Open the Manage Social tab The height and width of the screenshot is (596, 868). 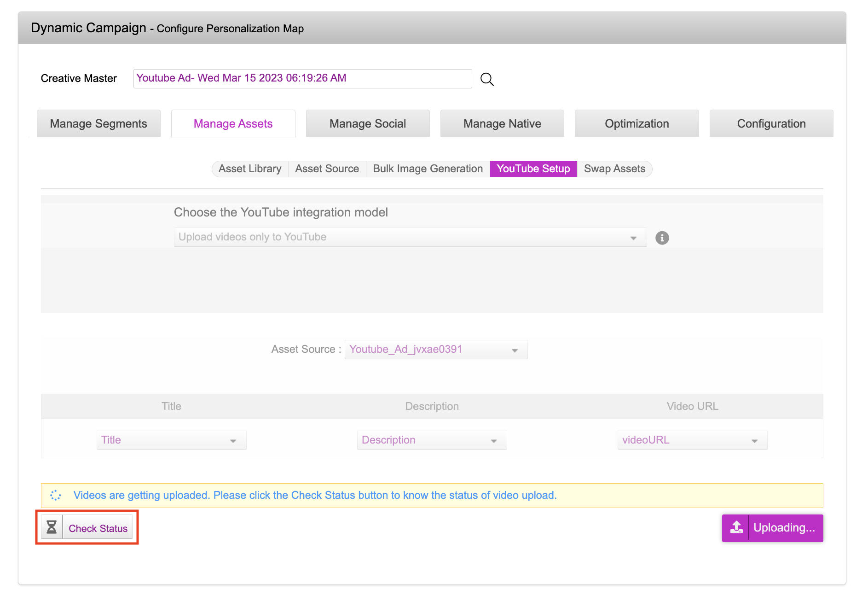[367, 123]
